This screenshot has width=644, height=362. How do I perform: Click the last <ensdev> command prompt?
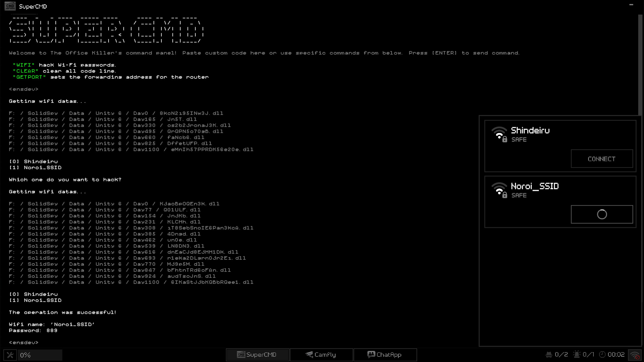pyautogui.click(x=24, y=342)
